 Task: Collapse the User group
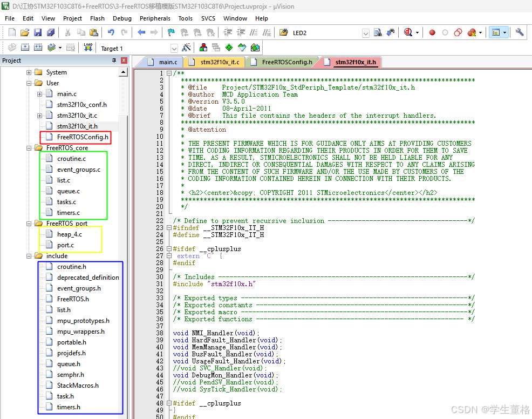[29, 83]
